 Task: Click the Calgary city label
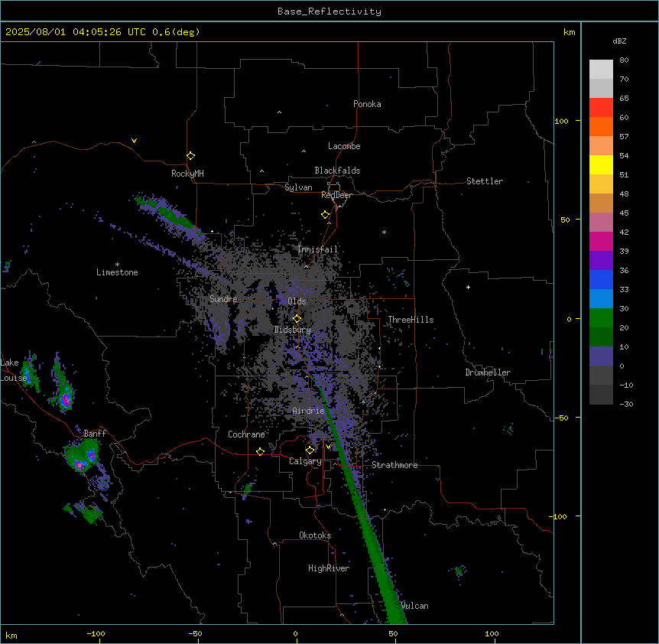[305, 461]
